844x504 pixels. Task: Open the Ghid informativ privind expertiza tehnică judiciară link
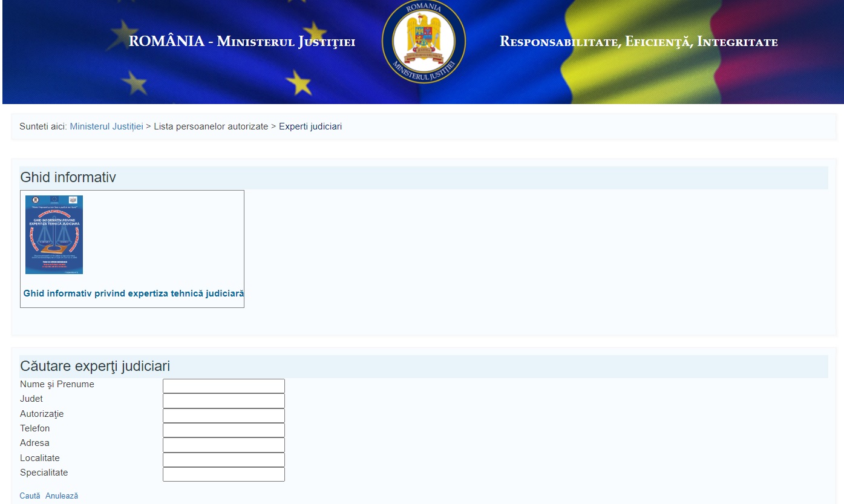tap(134, 293)
